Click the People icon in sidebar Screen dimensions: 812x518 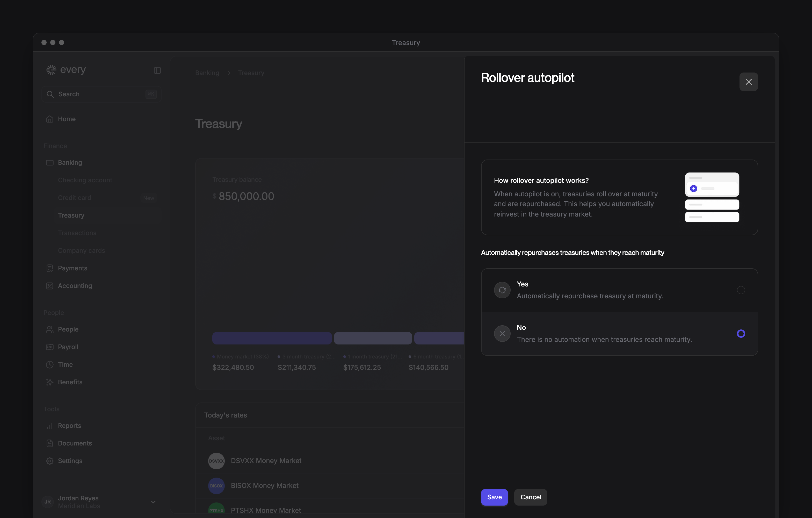(x=49, y=329)
